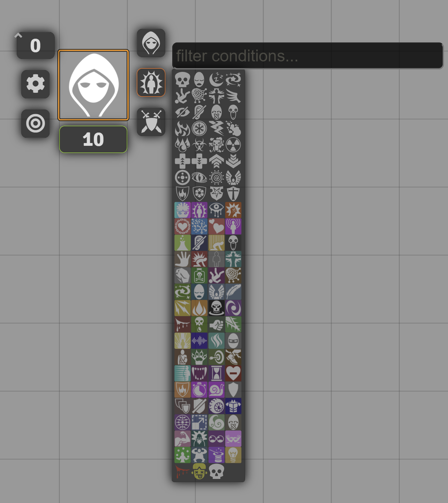The image size is (448, 503).
Task: Apply the biohazard disease condition
Action: [199, 145]
